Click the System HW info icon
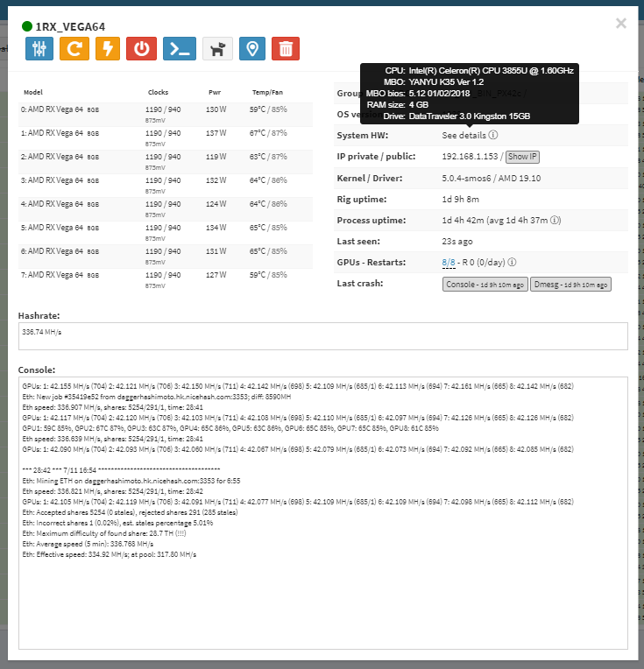 click(x=493, y=135)
